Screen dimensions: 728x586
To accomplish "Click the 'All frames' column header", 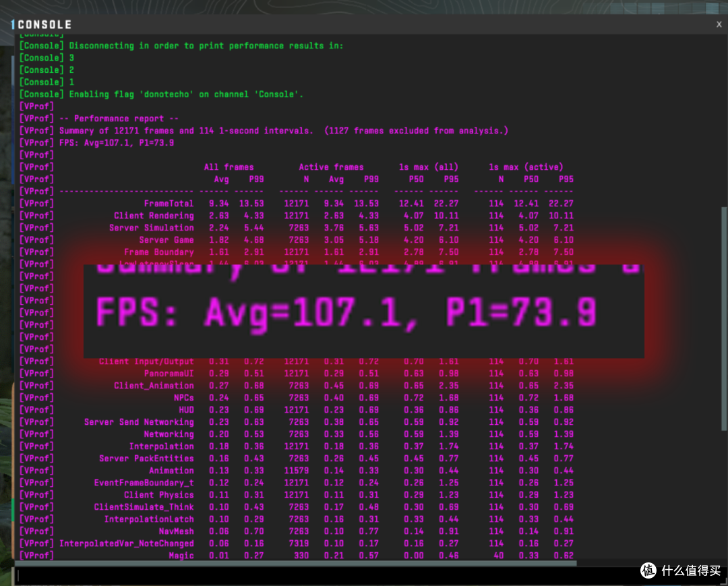I will click(x=229, y=167).
